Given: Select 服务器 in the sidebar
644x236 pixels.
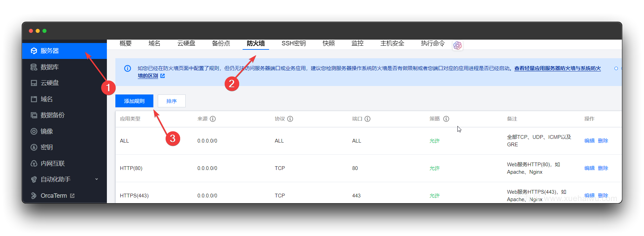Looking at the screenshot, I should tap(64, 51).
